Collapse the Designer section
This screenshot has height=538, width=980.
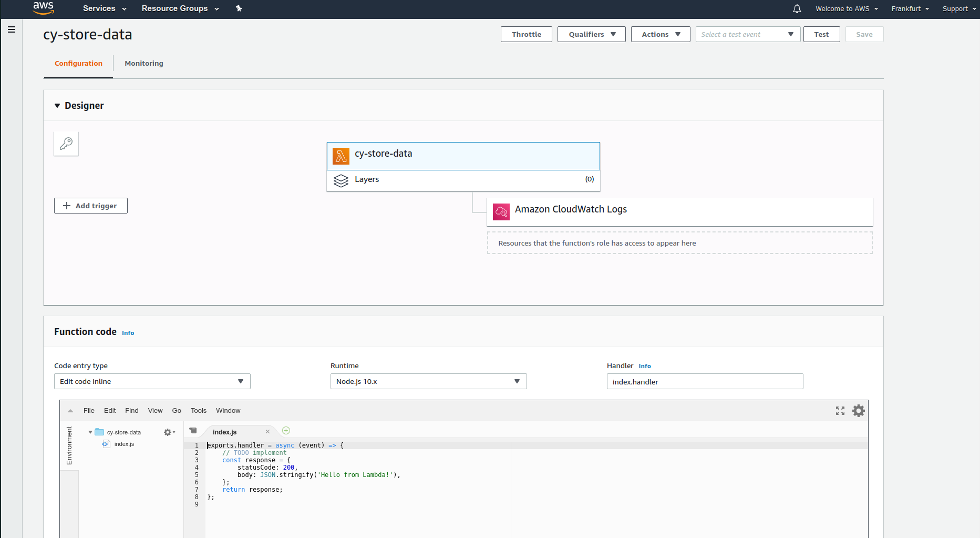[x=57, y=106]
